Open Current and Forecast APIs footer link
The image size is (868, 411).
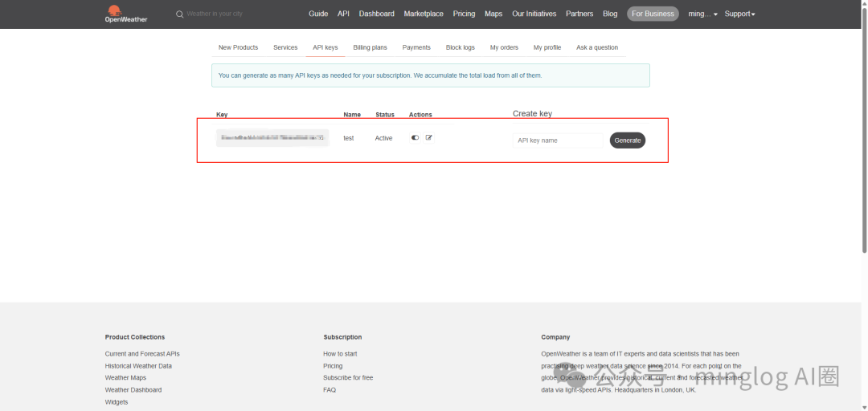click(x=142, y=353)
